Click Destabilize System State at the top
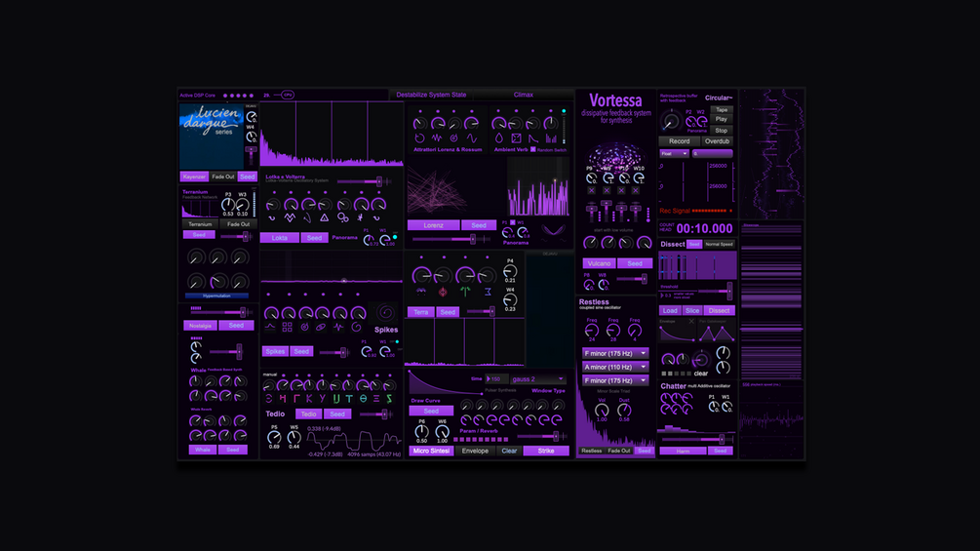This screenshot has height=551, width=980. click(x=431, y=95)
